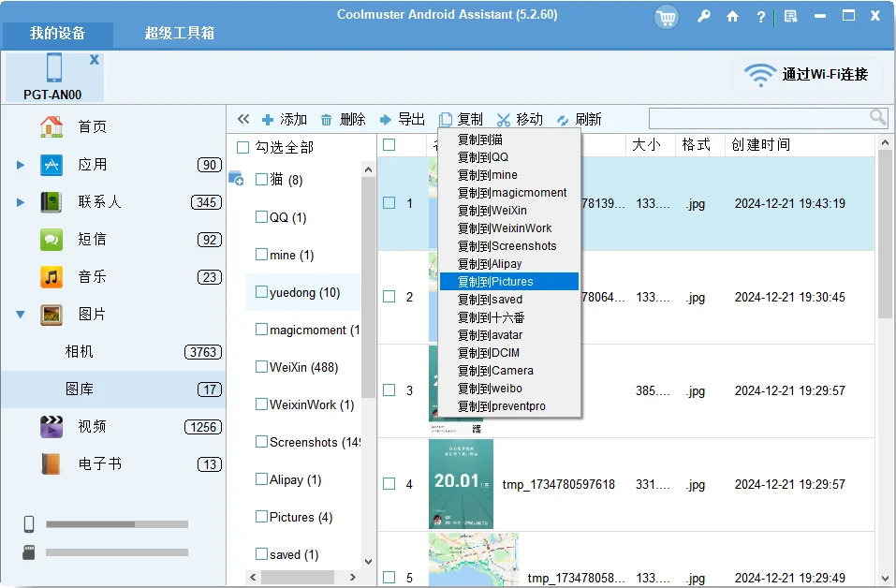Expand the 应用 tree arrow

[21, 165]
